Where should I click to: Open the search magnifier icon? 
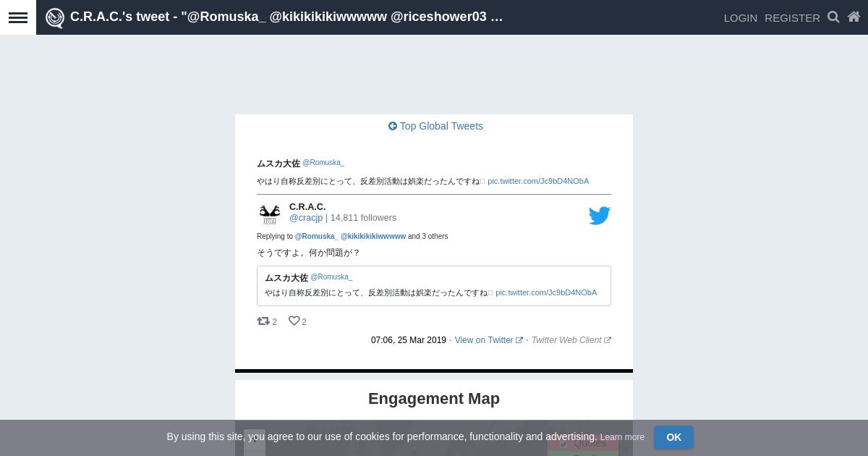tap(833, 17)
